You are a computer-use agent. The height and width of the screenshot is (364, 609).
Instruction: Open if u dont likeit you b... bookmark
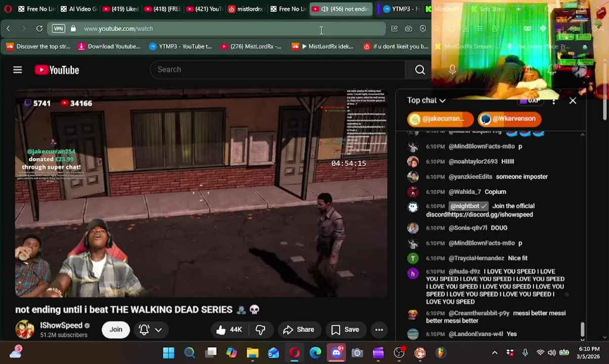coord(396,47)
